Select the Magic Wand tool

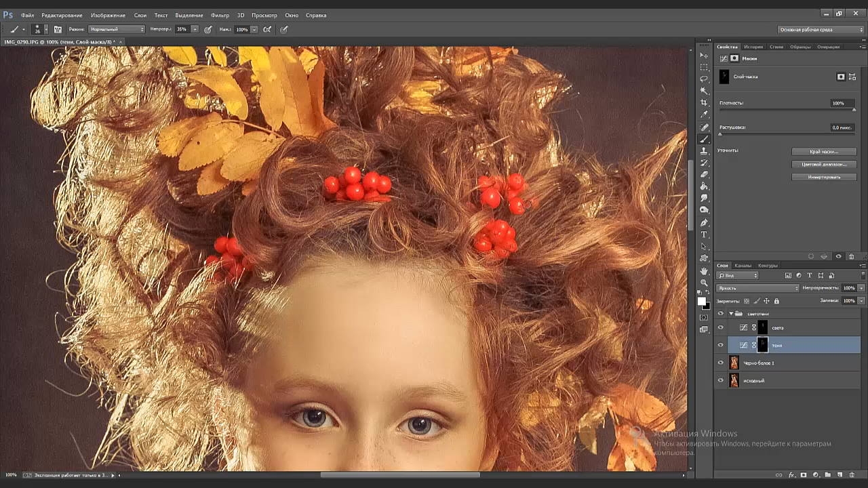pyautogui.click(x=704, y=91)
